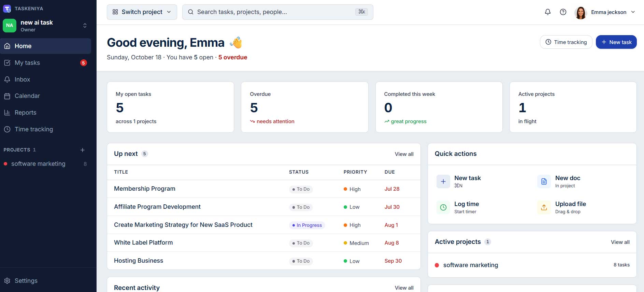Open Time tracking in the sidebar
Image resolution: width=644 pixels, height=292 pixels.
[46, 129]
